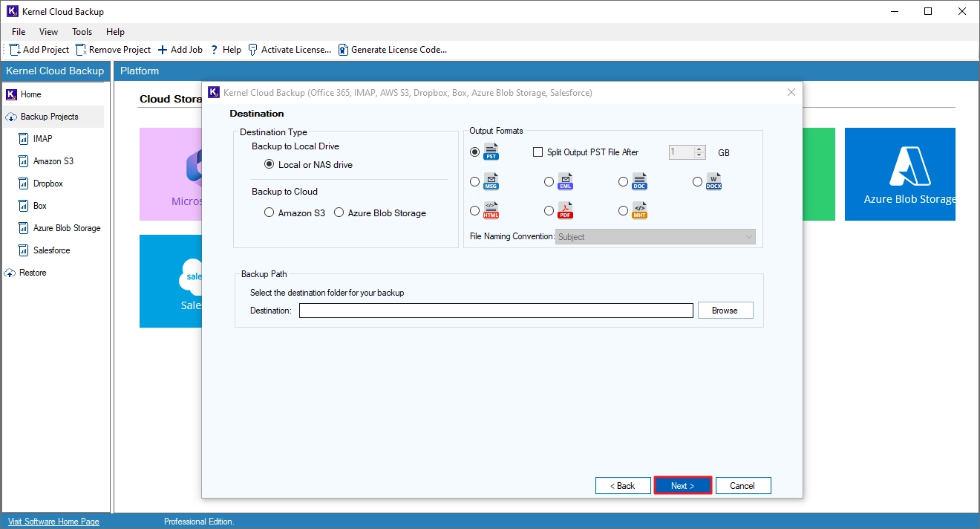Click the HTML file format icon
The height and width of the screenshot is (529, 980).
pos(491,210)
